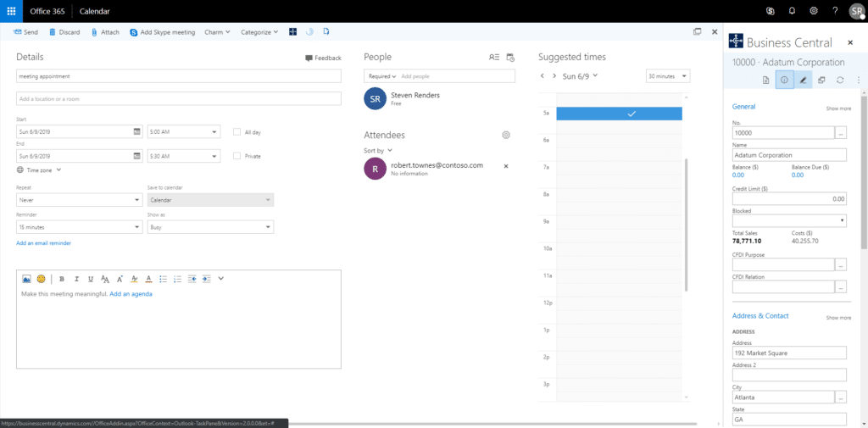Toggle underline formatting
This screenshot has width=868, height=428.
point(90,279)
